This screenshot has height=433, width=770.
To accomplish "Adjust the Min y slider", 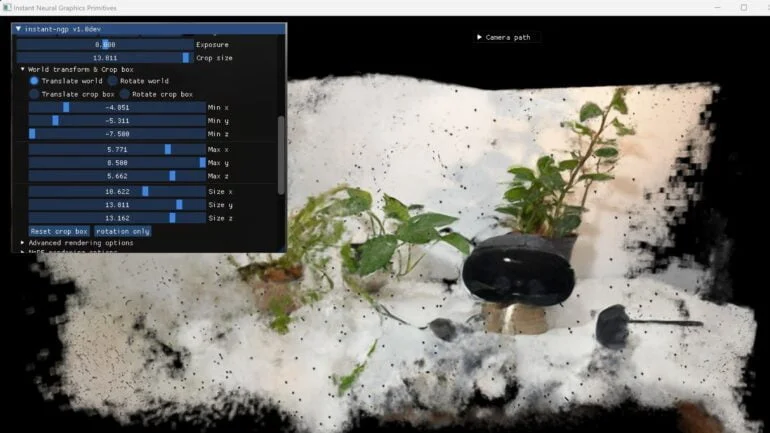I will point(117,121).
